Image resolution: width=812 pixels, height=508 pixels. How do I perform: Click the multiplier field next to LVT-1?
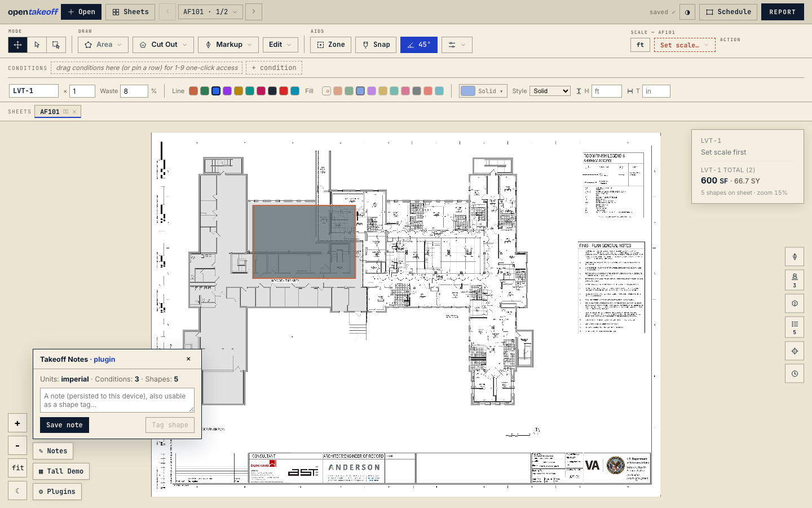click(82, 91)
